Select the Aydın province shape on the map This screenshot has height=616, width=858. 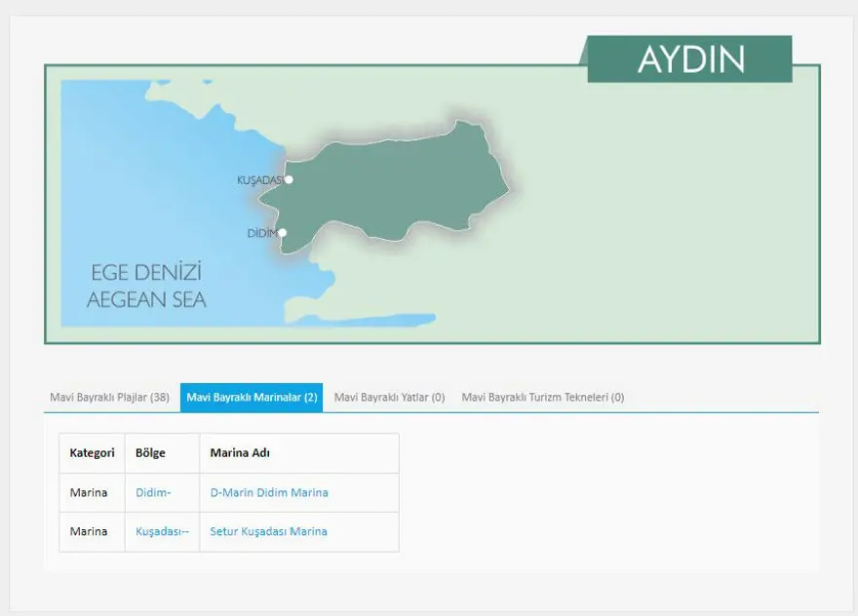point(400,180)
